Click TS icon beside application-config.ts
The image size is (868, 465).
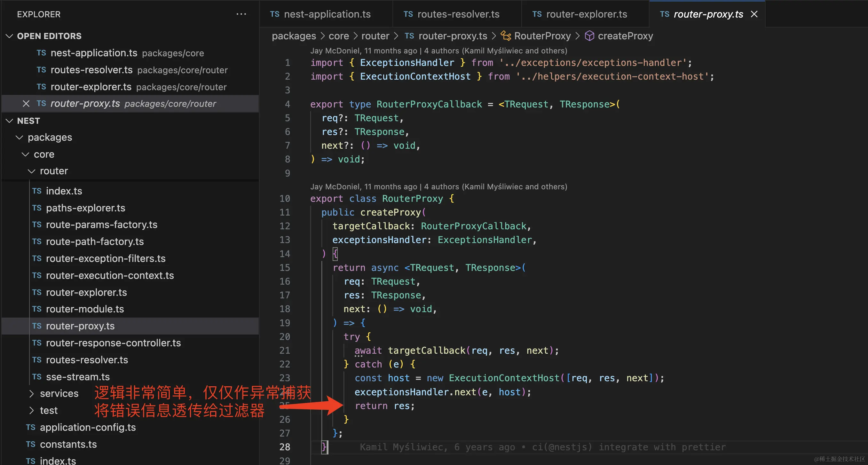pyautogui.click(x=31, y=427)
